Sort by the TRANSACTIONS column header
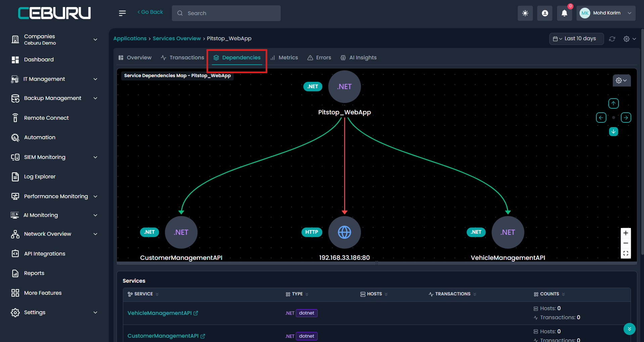This screenshot has width=644, height=342. (453, 294)
